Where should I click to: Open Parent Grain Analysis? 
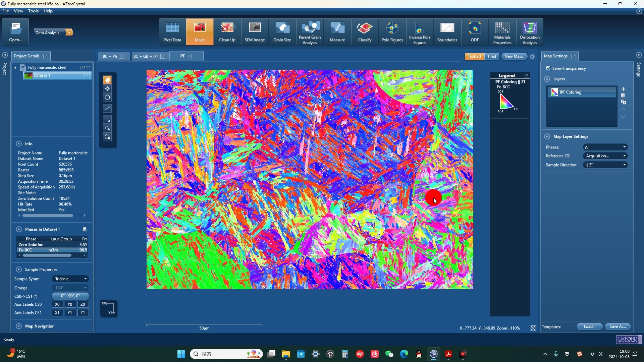click(x=310, y=32)
